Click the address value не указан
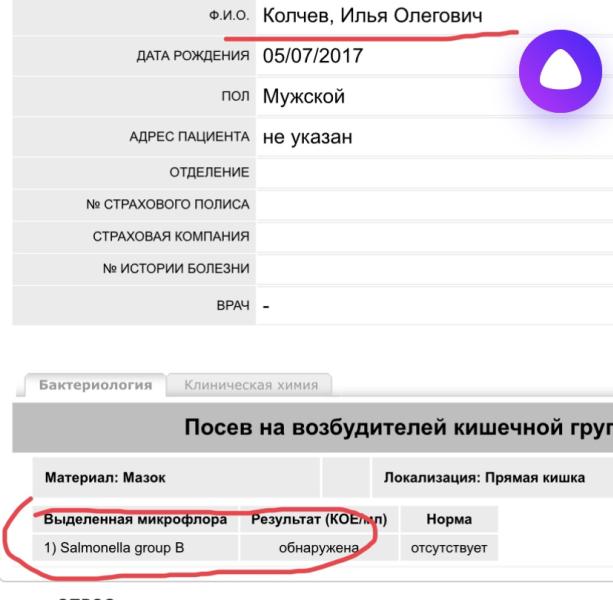 tap(307, 137)
